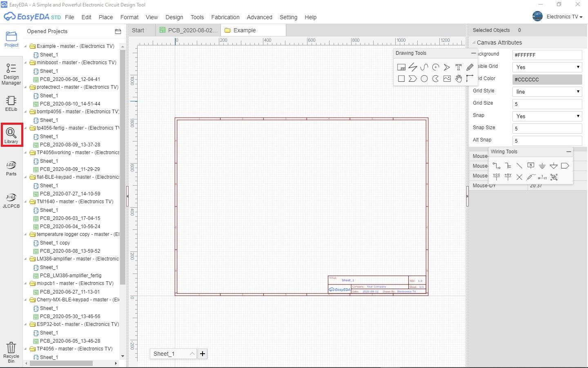Open PCB_2020-06-06_12-04-41 in project tree
The height and width of the screenshot is (368, 588).
70,79
